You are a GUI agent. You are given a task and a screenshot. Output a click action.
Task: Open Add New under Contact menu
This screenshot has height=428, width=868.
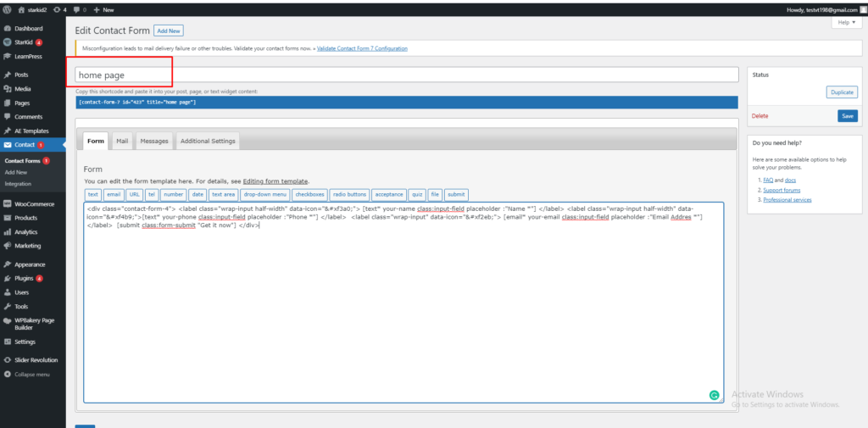coord(15,172)
